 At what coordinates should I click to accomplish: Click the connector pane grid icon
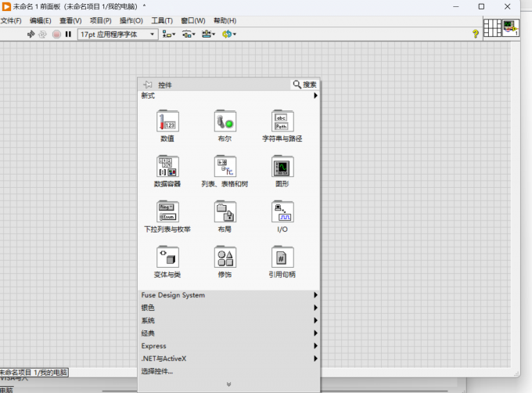(x=492, y=27)
